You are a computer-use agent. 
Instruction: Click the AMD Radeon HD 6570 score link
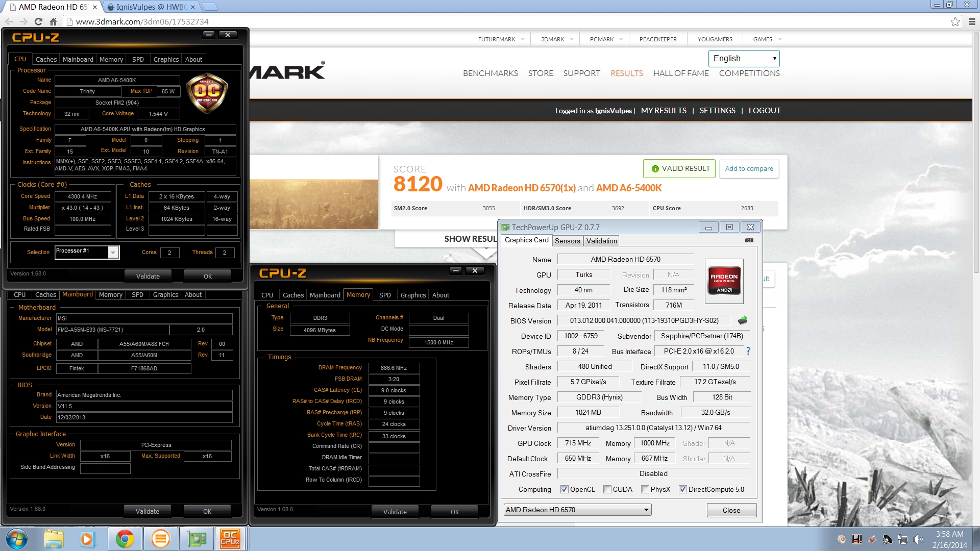point(522,188)
